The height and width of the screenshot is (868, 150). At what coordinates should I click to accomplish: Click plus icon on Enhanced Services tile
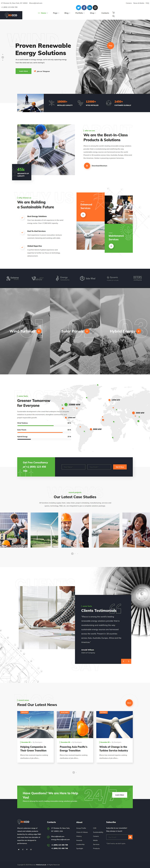tap(83, 215)
